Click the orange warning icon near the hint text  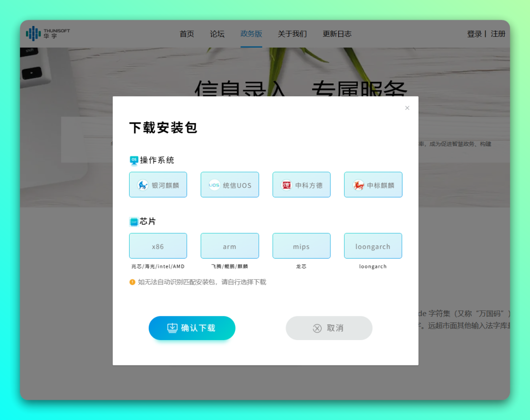[132, 282]
